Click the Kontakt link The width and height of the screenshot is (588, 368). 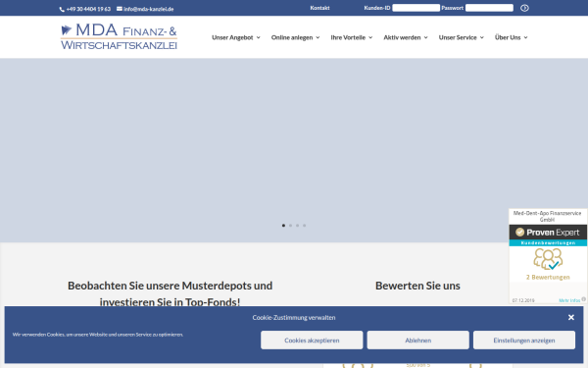tap(319, 8)
